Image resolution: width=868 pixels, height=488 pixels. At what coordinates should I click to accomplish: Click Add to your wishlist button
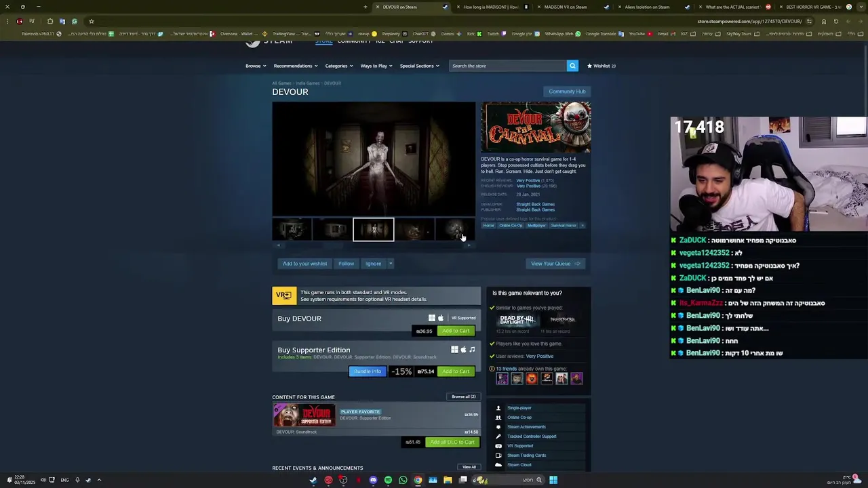pyautogui.click(x=305, y=264)
